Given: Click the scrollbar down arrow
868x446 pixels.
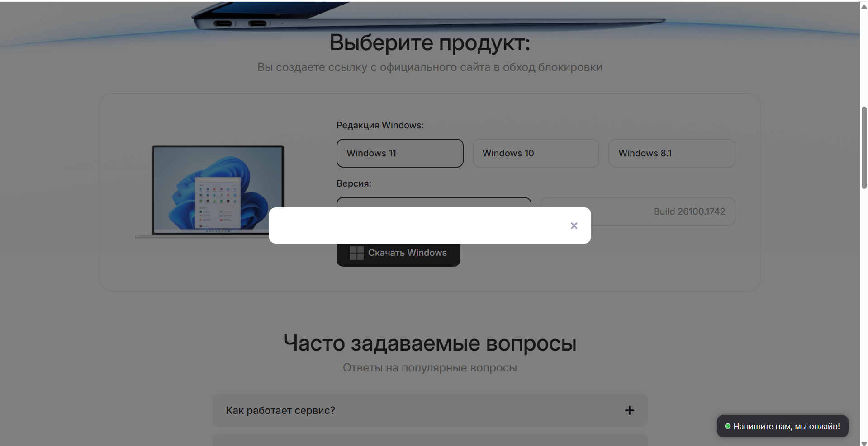Looking at the screenshot, I should [863, 443].
